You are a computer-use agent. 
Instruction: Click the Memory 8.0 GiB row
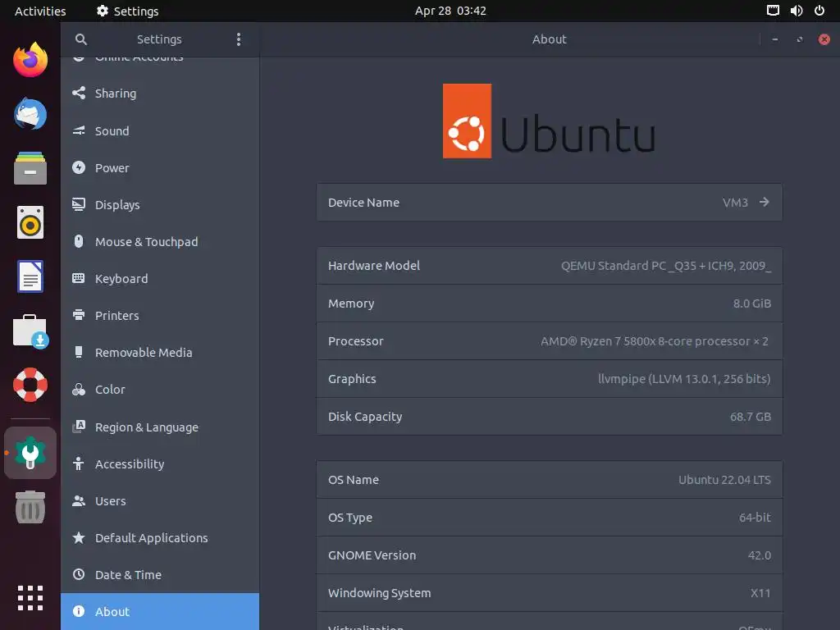coord(549,304)
